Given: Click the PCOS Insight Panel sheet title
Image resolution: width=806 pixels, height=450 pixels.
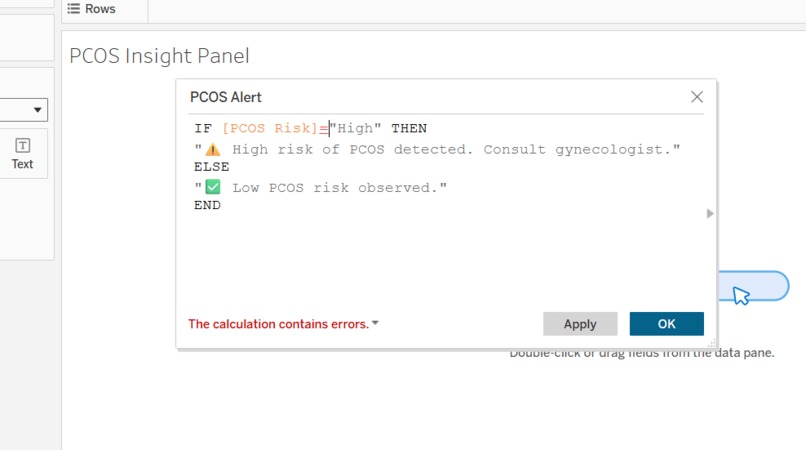Looking at the screenshot, I should tap(159, 56).
